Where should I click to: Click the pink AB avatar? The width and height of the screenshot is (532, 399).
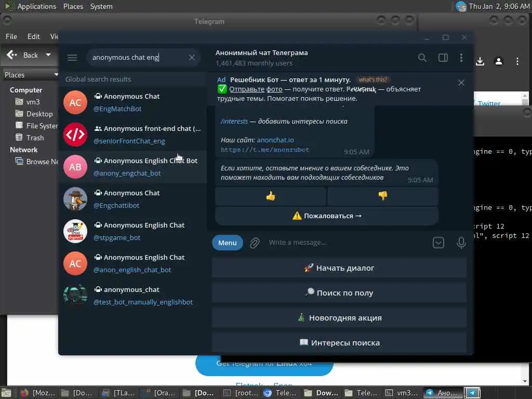click(x=75, y=167)
